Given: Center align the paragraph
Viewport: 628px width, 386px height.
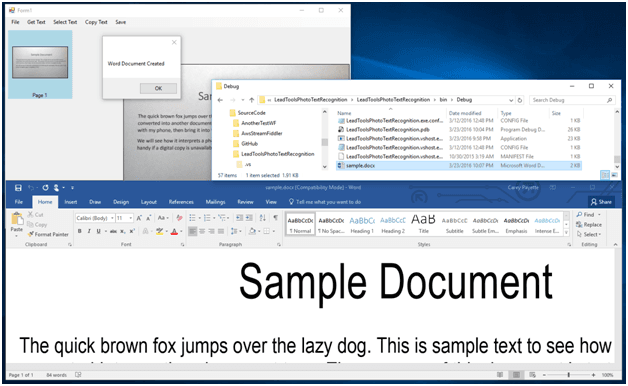Looking at the screenshot, I should [202, 231].
